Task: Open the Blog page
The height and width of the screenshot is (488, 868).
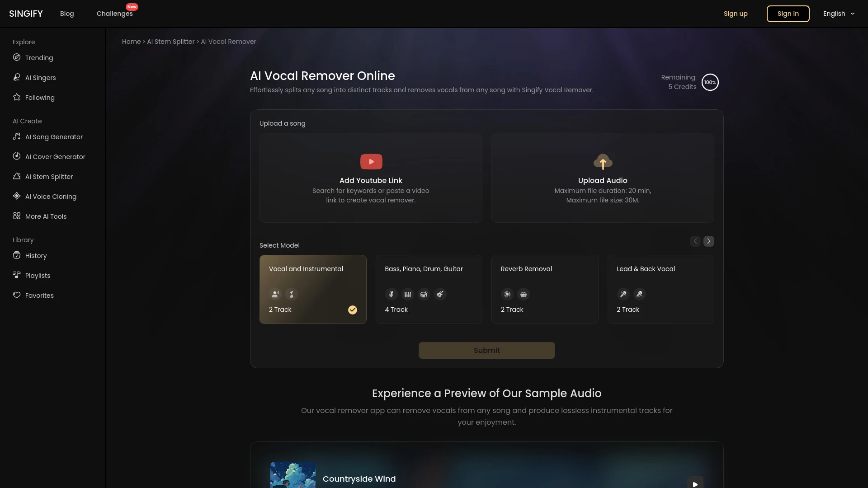Action: pos(67,14)
